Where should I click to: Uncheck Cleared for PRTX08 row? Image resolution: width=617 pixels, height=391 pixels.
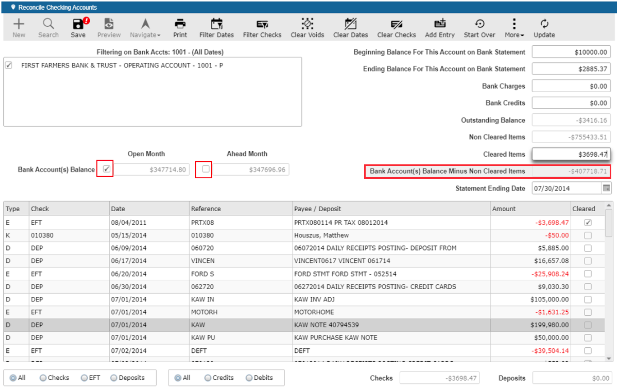pyautogui.click(x=588, y=223)
